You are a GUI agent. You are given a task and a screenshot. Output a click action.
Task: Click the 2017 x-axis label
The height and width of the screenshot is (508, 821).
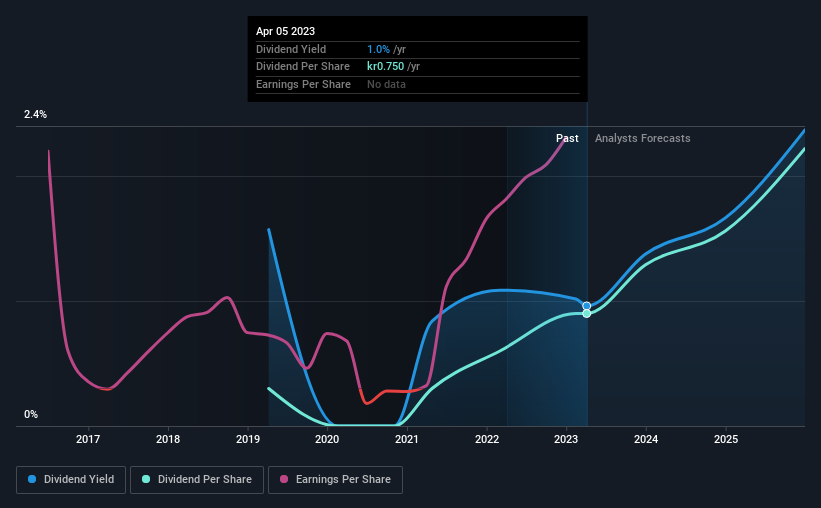point(88,439)
